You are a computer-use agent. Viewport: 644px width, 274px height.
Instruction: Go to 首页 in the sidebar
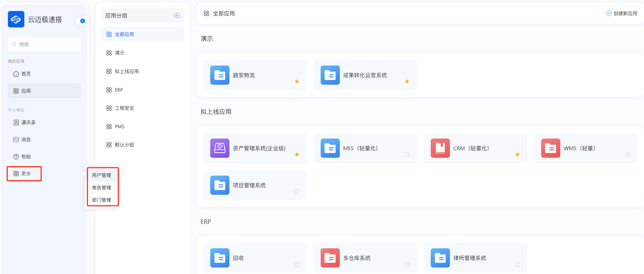pyautogui.click(x=26, y=74)
